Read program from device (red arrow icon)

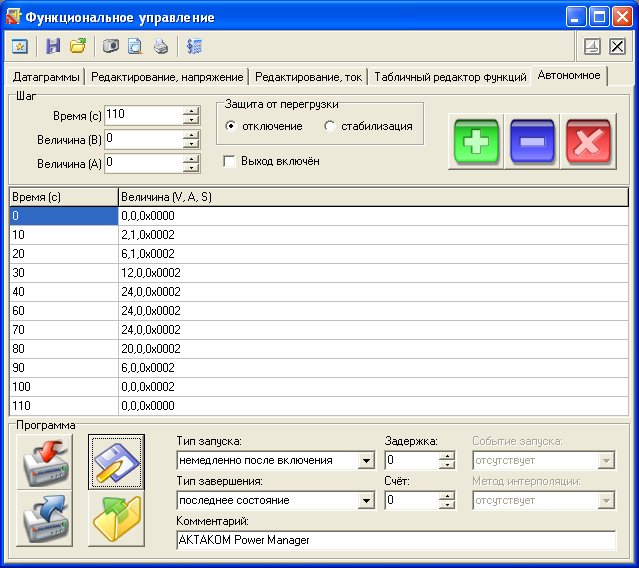coord(44,462)
